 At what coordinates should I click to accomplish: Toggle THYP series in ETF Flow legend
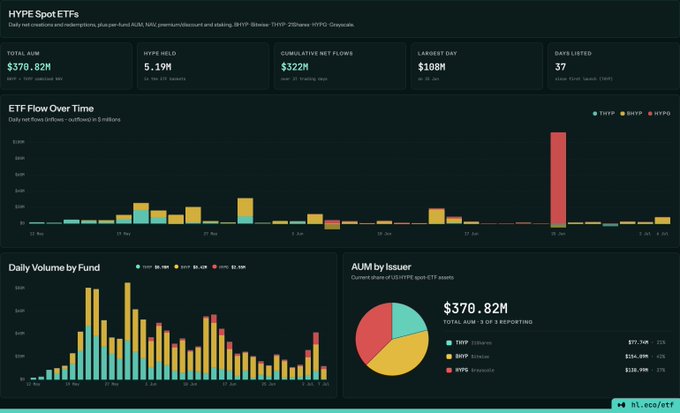604,113
